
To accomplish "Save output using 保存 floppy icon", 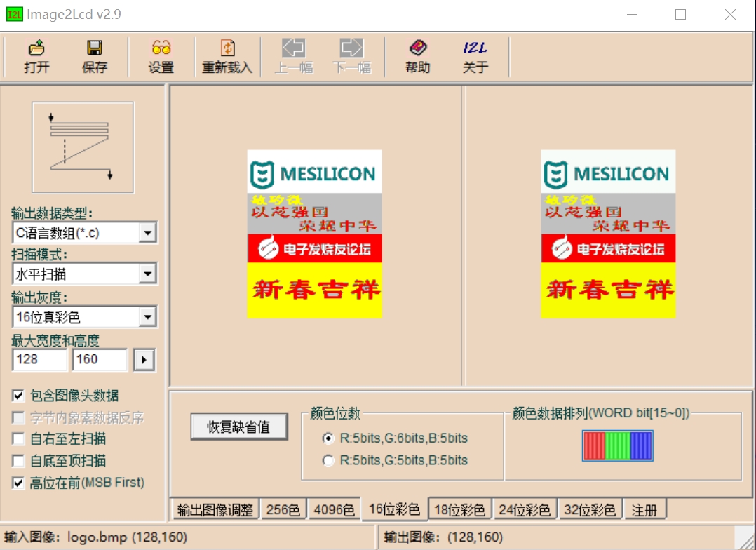I will [95, 56].
